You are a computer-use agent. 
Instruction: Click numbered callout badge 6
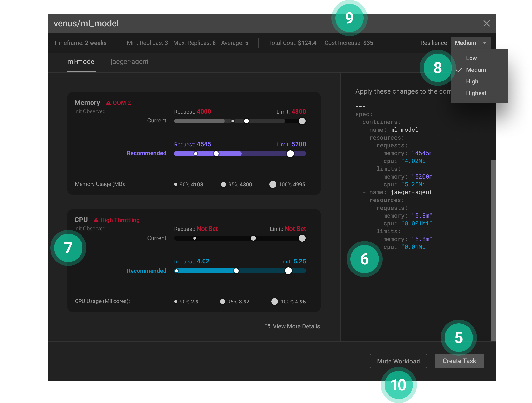(364, 259)
